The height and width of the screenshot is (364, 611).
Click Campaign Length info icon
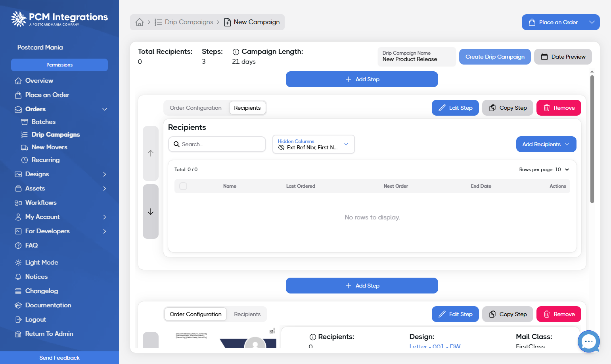[x=236, y=52]
